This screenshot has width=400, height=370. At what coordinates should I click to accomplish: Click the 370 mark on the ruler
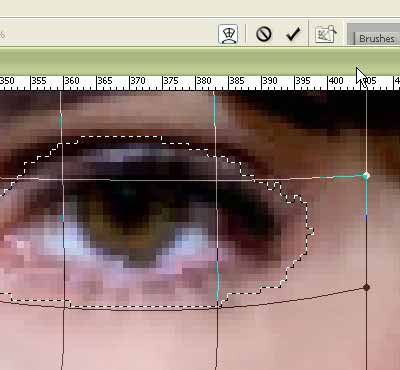138,81
